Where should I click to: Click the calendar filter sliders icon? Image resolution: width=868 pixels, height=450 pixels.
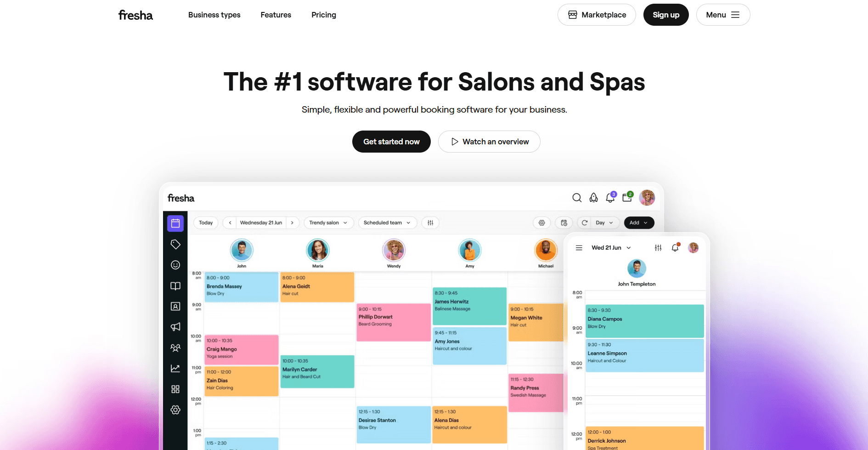(430, 223)
